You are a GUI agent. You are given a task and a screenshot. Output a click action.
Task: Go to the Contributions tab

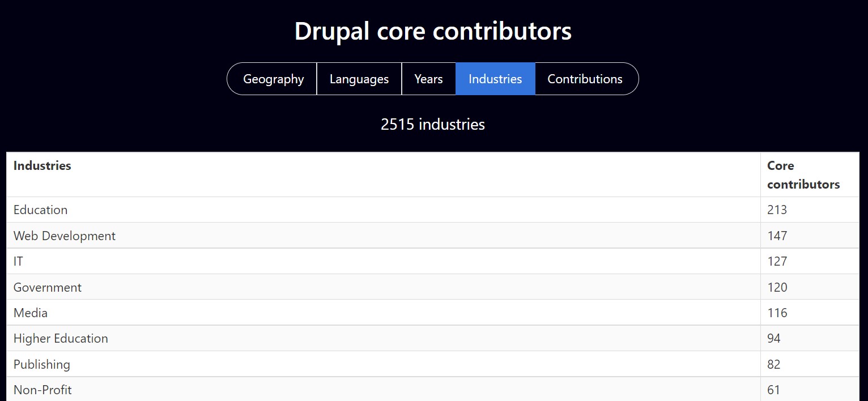(x=586, y=79)
